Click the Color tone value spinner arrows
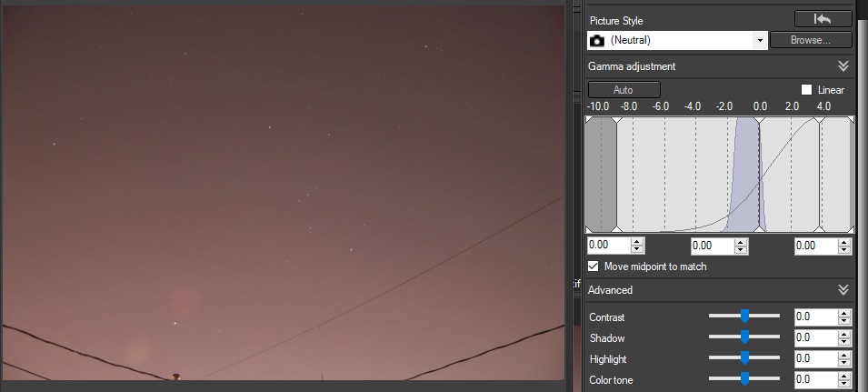Viewport: 868px width, 392px height. click(x=845, y=378)
